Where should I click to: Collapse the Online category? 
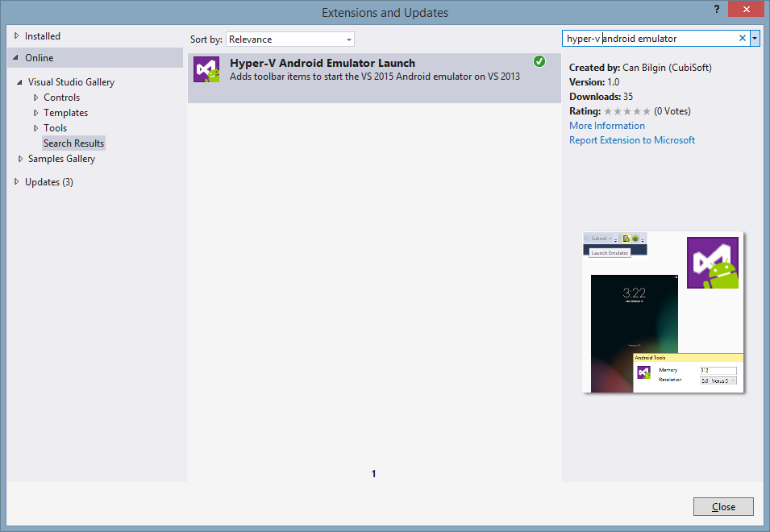pyautogui.click(x=16, y=58)
